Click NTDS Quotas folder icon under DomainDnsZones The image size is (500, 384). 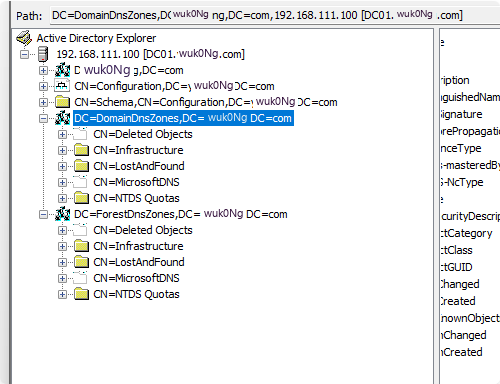pyautogui.click(x=81, y=198)
